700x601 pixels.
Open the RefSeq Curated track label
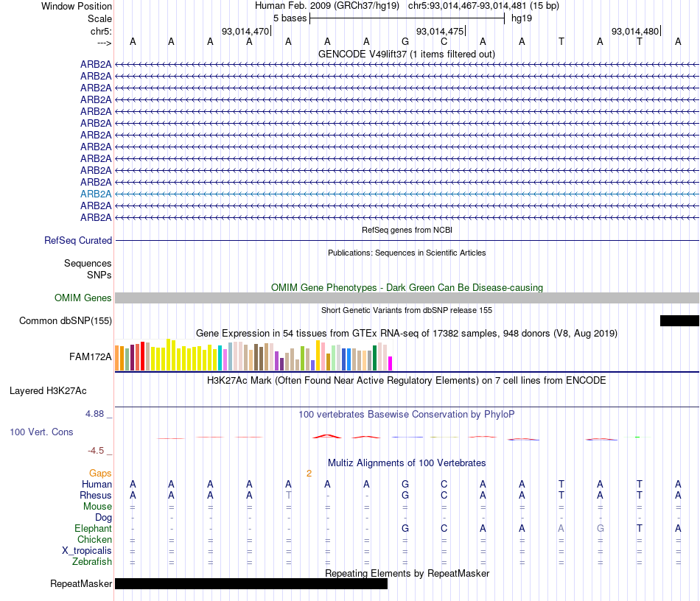coord(77,241)
